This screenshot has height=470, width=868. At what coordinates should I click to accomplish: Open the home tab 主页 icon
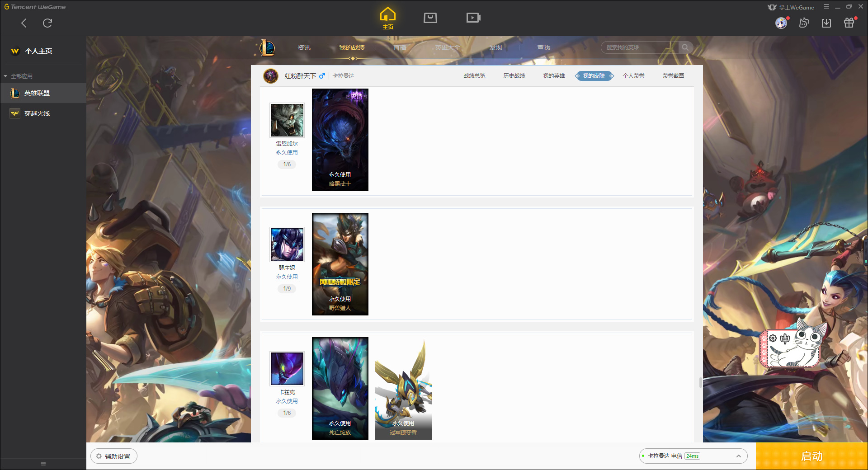pos(388,19)
